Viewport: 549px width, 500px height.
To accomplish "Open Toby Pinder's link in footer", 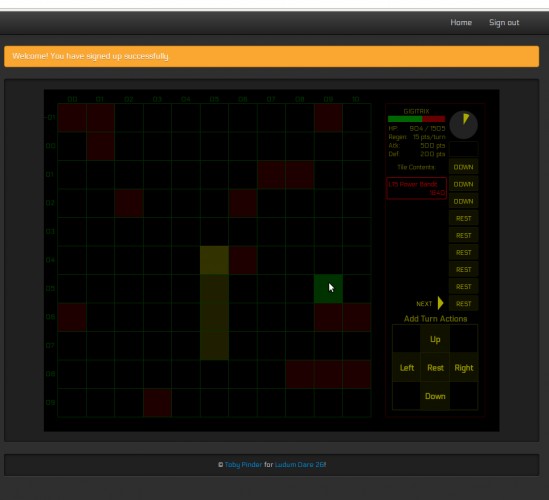I will point(243,465).
